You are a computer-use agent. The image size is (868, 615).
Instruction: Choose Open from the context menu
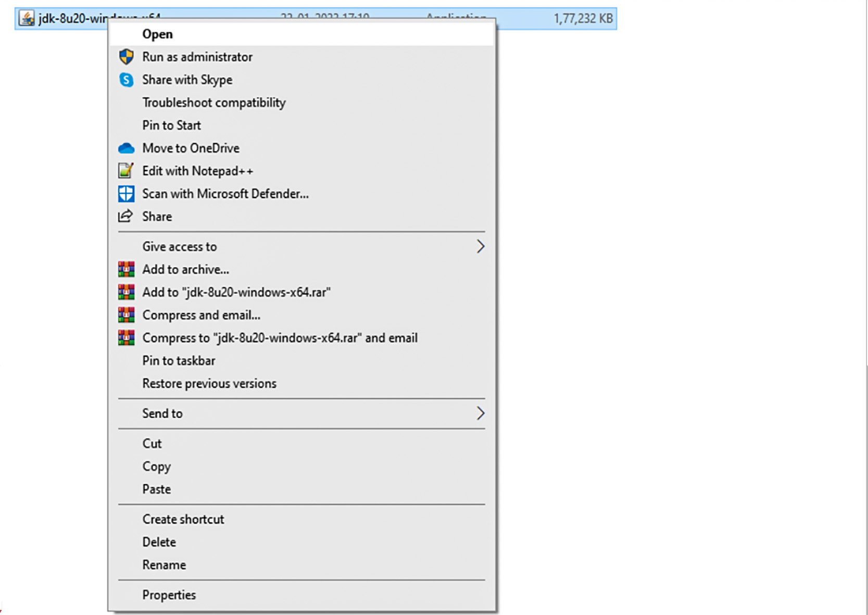157,34
